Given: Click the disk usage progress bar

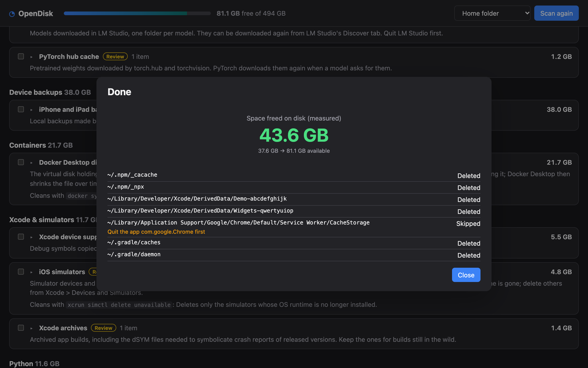Looking at the screenshot, I should pyautogui.click(x=137, y=13).
